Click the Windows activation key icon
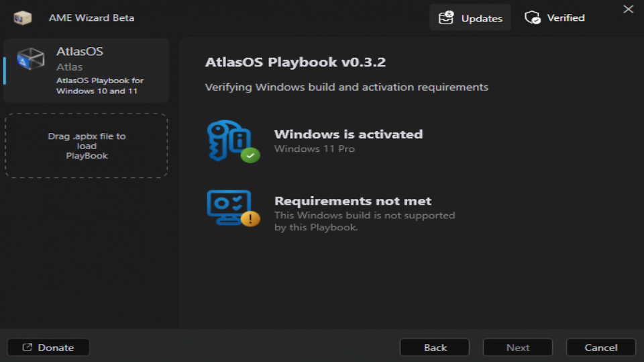The width and height of the screenshot is (644, 362). pyautogui.click(x=233, y=141)
